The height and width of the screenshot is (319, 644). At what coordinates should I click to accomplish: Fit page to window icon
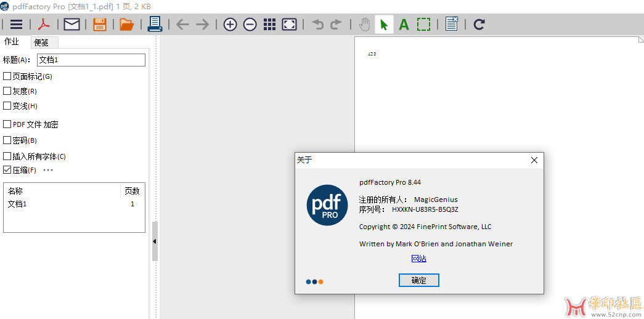289,25
